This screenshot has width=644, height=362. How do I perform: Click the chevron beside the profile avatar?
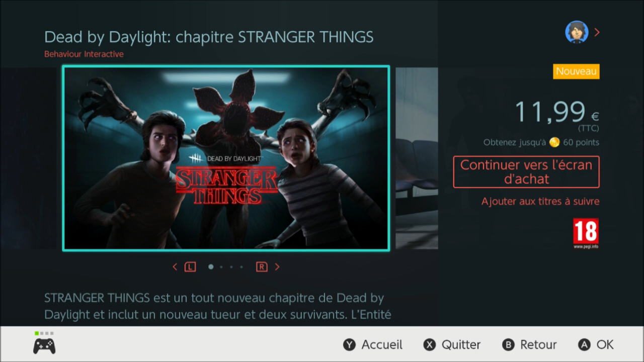tap(597, 32)
